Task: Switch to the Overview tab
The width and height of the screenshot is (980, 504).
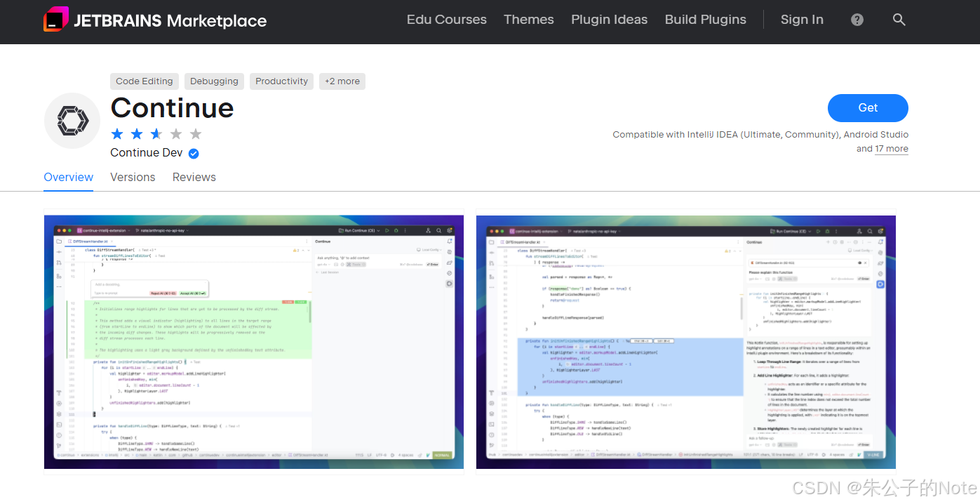Action: pyautogui.click(x=69, y=178)
